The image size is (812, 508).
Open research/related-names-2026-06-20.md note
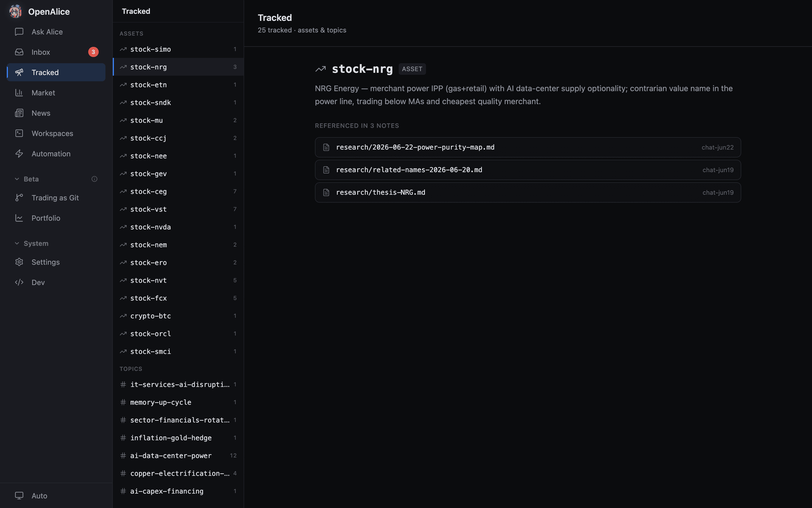coord(528,170)
